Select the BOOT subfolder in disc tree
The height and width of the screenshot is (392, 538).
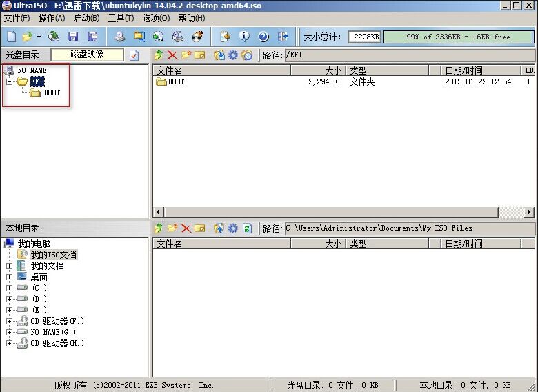click(x=52, y=92)
